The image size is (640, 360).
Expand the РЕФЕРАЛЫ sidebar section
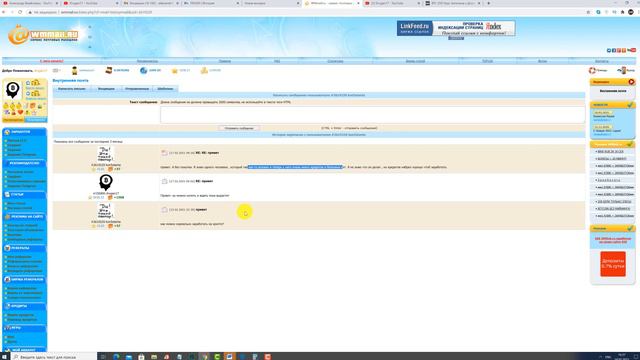(24, 248)
